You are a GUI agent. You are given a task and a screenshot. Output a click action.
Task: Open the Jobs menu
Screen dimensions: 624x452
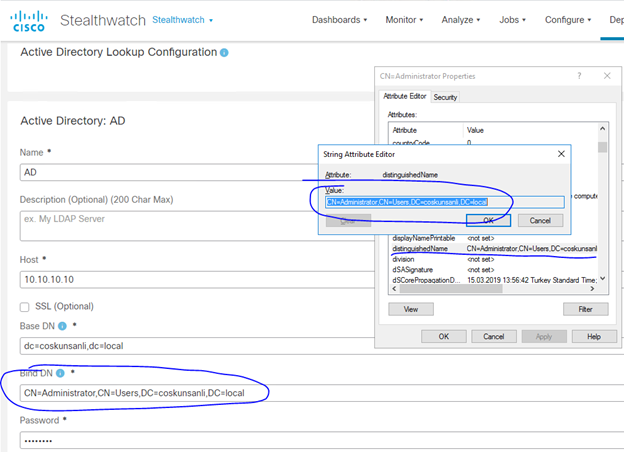(512, 20)
